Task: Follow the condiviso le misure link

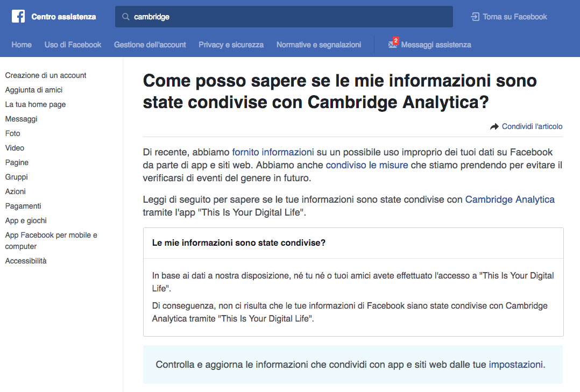Action: coord(367,165)
